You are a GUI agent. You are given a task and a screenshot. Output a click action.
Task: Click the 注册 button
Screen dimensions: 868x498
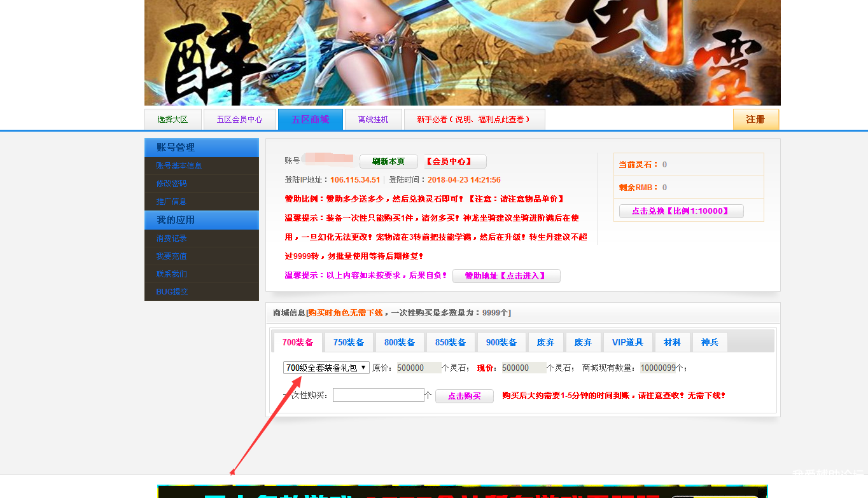click(755, 119)
